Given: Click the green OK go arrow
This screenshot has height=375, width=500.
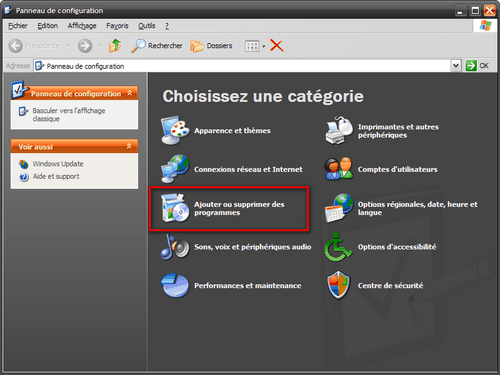Looking at the screenshot, I should 471,66.
